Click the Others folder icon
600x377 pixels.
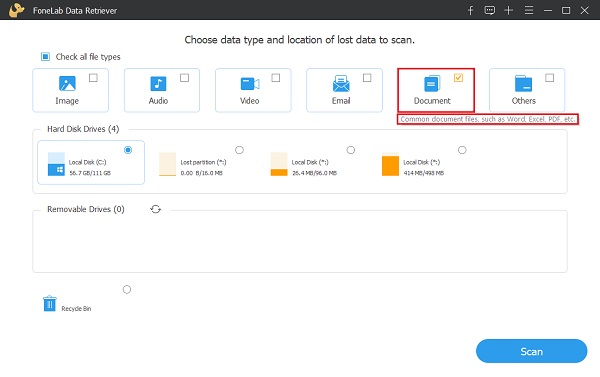(523, 83)
